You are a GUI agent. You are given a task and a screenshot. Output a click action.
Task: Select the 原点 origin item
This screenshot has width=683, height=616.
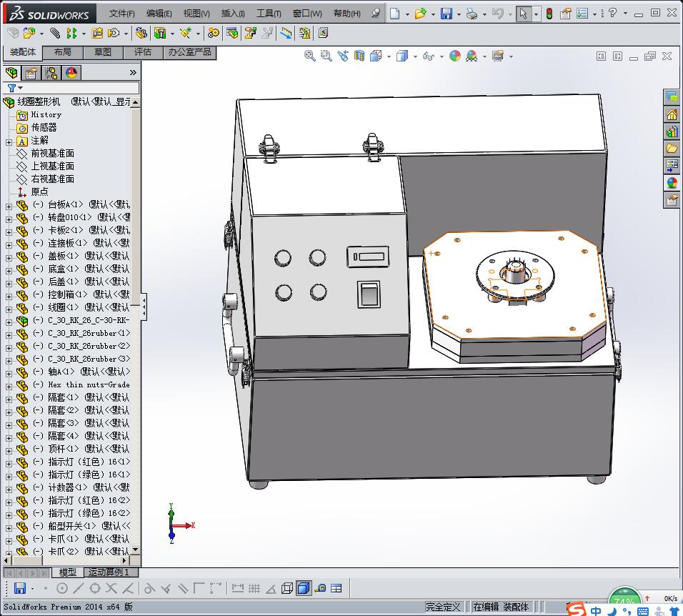click(x=39, y=192)
